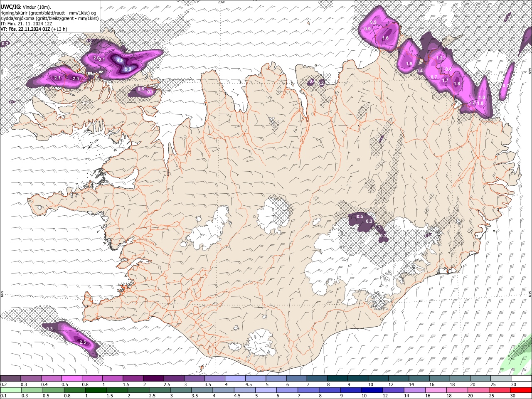
Task: Click the lower legend's 20 scale label
Action: [x=471, y=396]
